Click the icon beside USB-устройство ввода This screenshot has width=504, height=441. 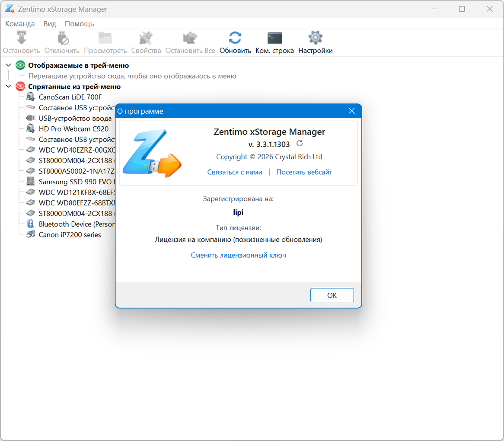31,118
